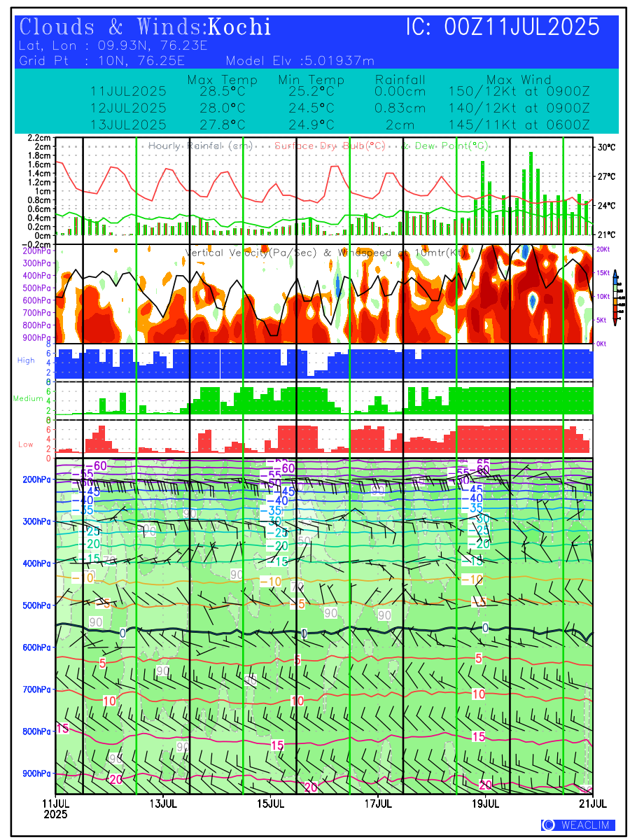630x840 pixels.
Task: Click the '140/12Kt at 0900Z' max wind value
Action: (519, 108)
